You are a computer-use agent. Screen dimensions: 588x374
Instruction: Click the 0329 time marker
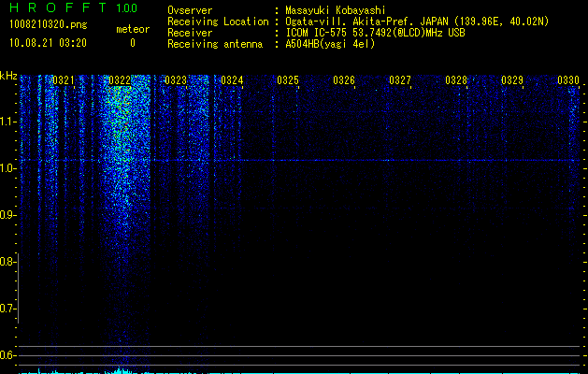[x=512, y=80]
